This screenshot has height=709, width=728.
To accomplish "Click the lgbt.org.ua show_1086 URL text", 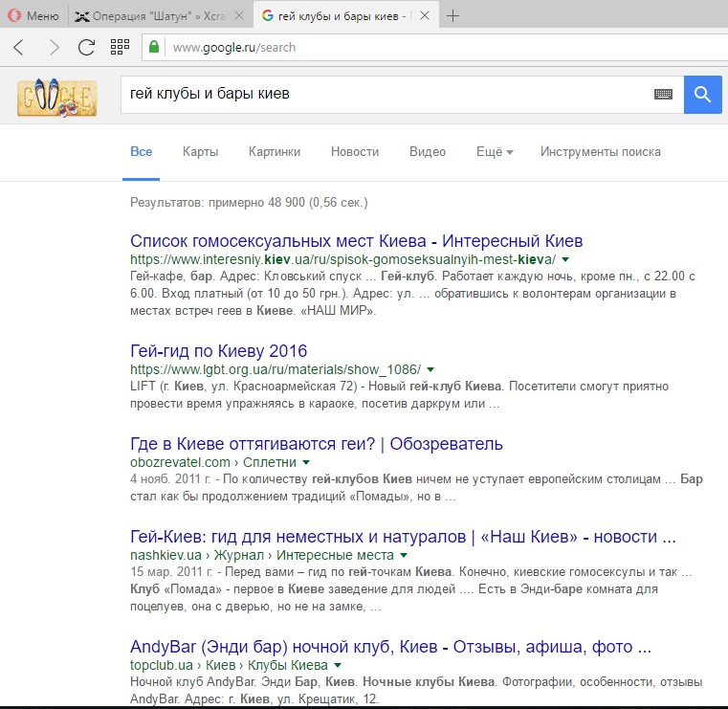I will point(276,369).
